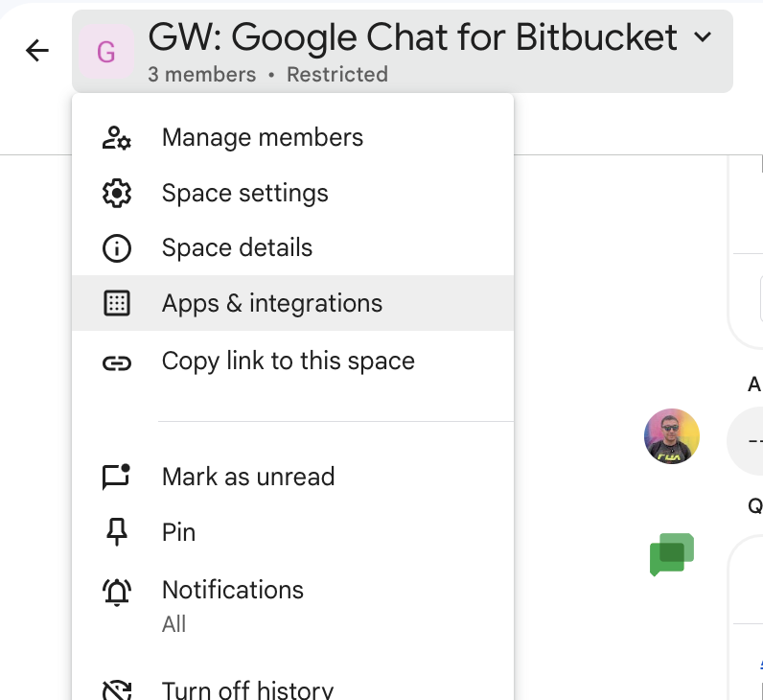Click the Space details info icon
The image size is (763, 700).
116,248
